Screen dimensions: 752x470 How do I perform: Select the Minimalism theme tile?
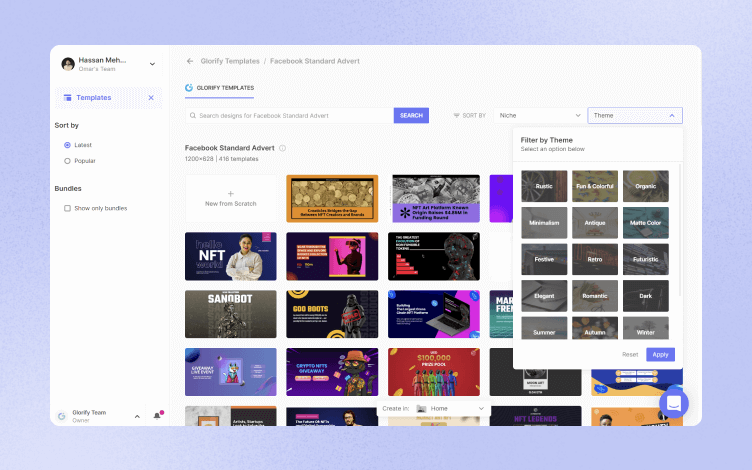click(544, 223)
